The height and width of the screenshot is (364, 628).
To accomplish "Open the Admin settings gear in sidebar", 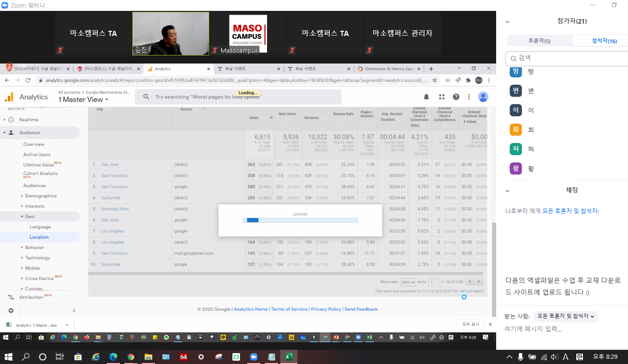I will pos(11,311).
